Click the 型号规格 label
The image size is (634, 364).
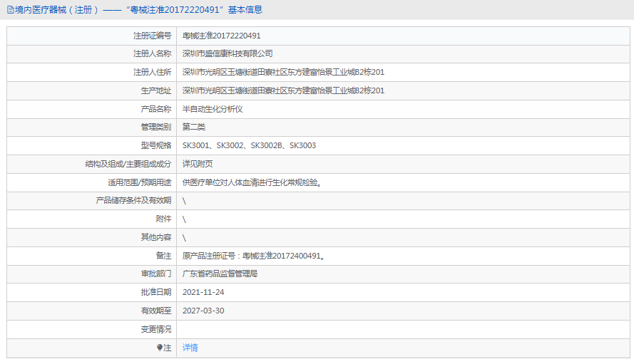tap(156, 145)
